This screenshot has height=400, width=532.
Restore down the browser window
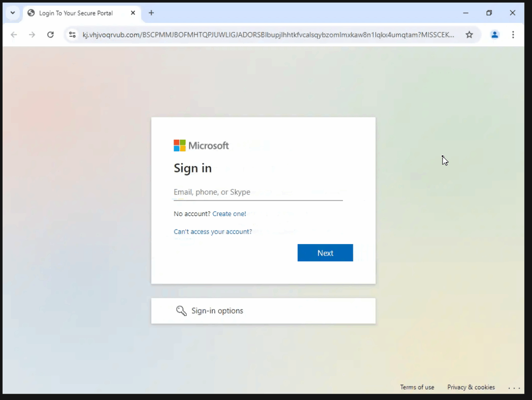click(489, 13)
